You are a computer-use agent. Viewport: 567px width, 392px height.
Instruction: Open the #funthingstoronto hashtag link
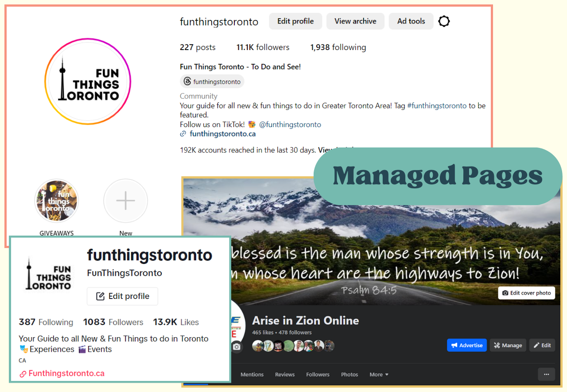point(437,106)
